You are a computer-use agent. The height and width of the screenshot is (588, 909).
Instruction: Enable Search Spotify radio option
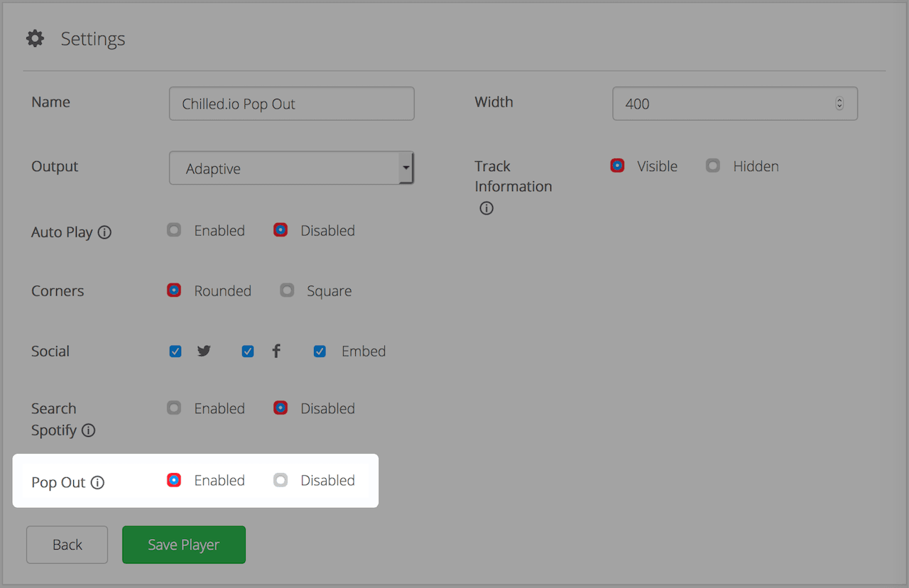[x=174, y=408]
